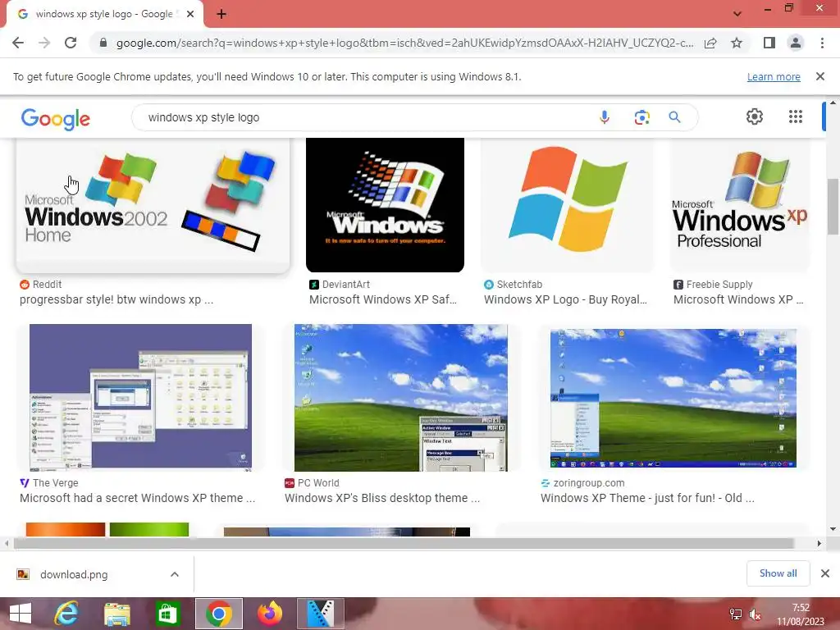Launch Internet Explorer from the taskbar
Screen dimensions: 840x630
click(x=66, y=614)
